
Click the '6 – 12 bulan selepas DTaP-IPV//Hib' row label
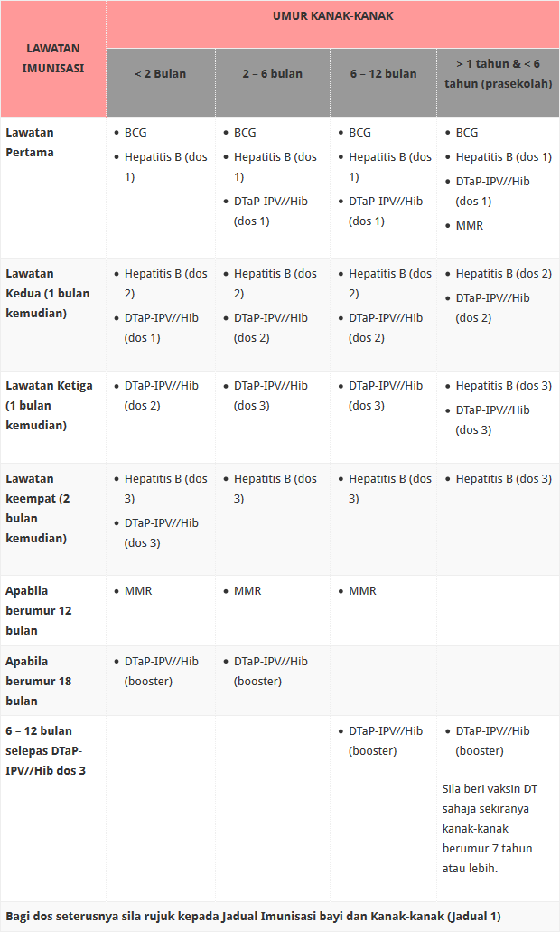(46, 750)
